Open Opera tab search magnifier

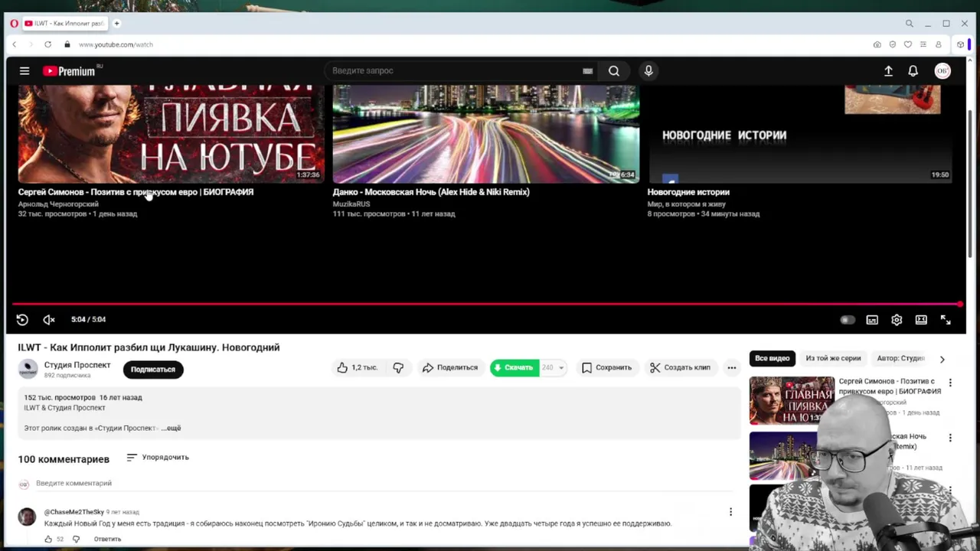tap(909, 24)
